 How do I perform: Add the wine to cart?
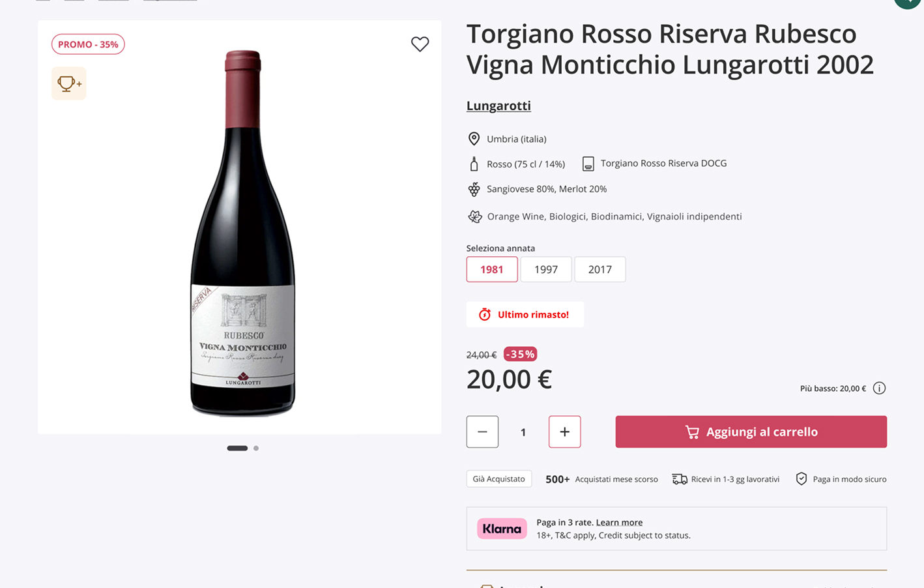click(751, 432)
